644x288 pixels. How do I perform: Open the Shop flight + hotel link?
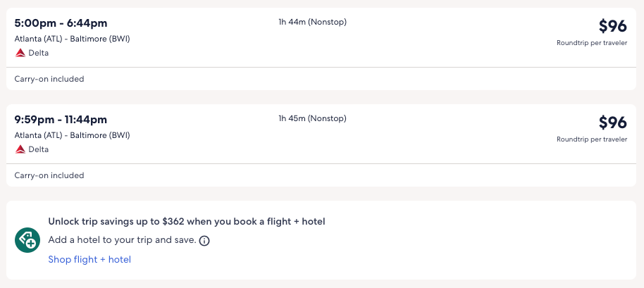pos(89,260)
